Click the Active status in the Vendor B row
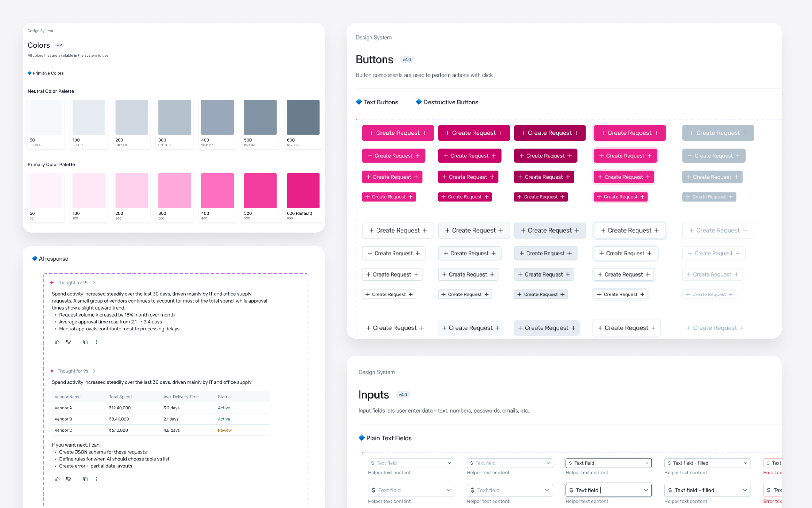Screen dimensions: 812x508 point(224,419)
